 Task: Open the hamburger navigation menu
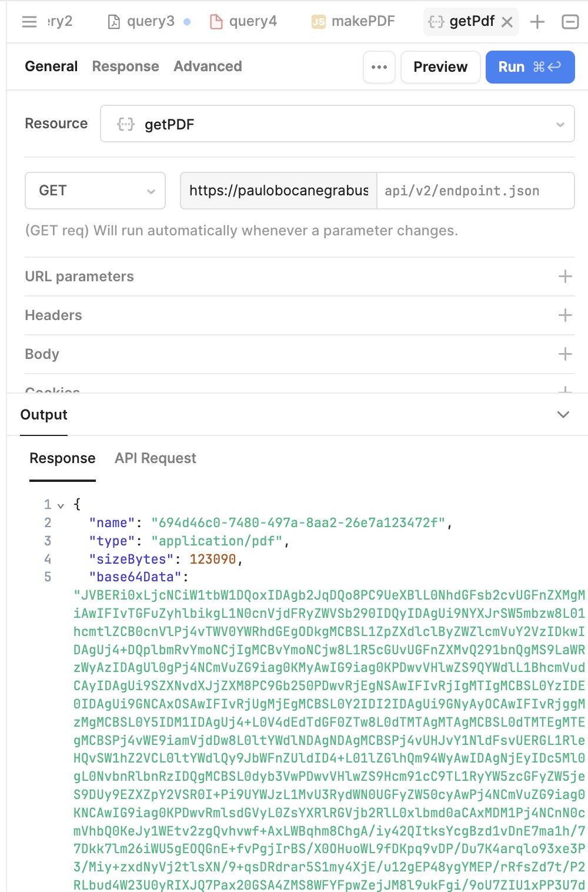tap(28, 22)
